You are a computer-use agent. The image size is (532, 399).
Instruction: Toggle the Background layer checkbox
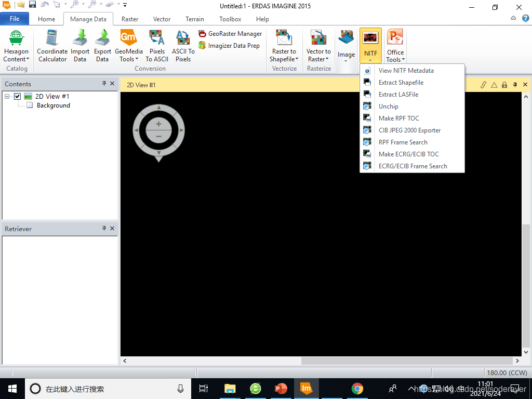pos(30,105)
